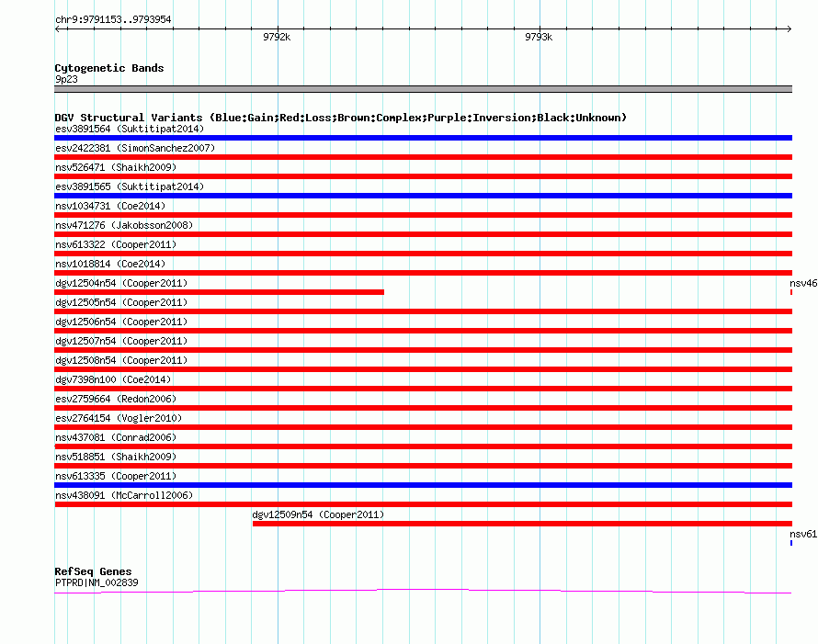Open the dgv12508n54 (Cooper2011) label
Viewport: 818px width, 644px height.
pos(121,360)
